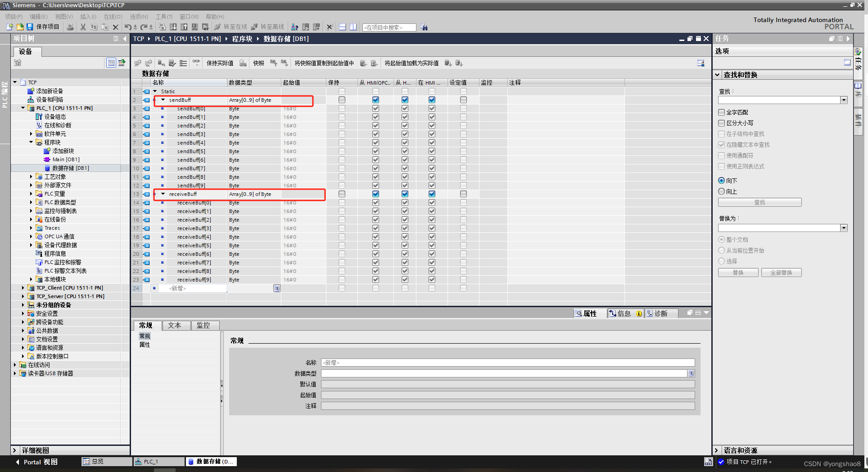This screenshot has width=868, height=472.
Task: Toggle HMI/OPC accessible checkbox for sendBuff
Action: pos(375,100)
